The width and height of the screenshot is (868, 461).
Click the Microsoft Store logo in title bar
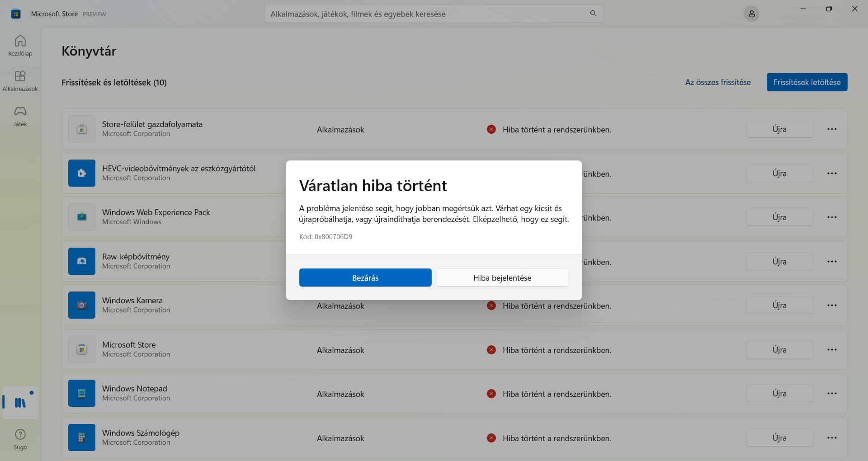(x=16, y=14)
